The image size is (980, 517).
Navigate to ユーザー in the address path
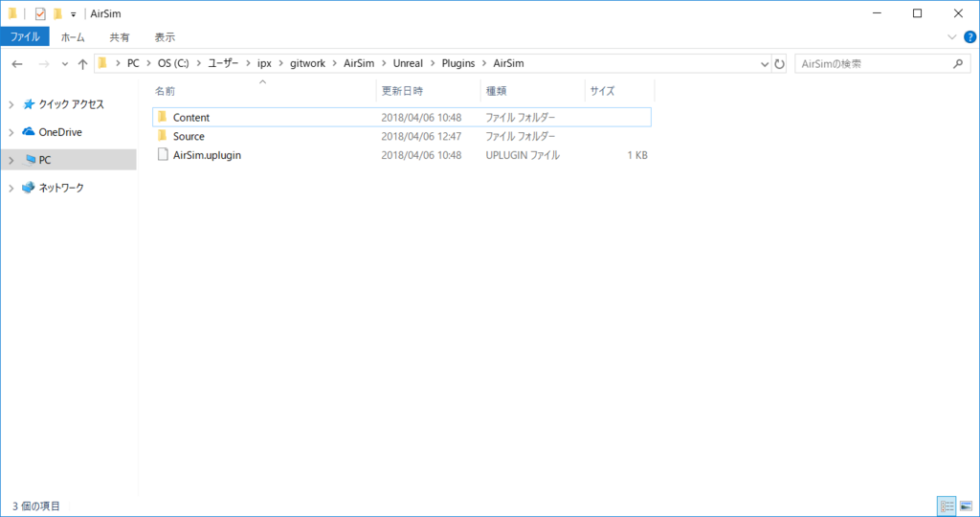(x=223, y=63)
